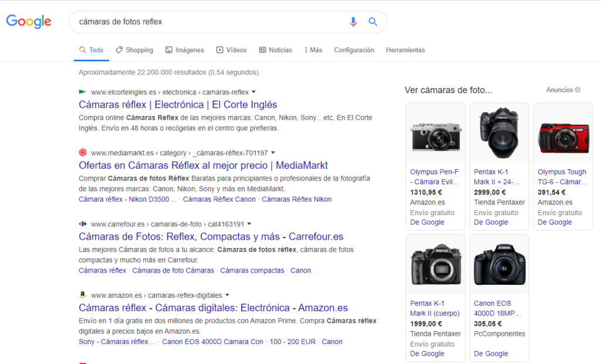This screenshot has height=364, width=601.
Task: Open the 'Canon EOS 4000D Camara Con' sitelink
Action: tap(212, 341)
